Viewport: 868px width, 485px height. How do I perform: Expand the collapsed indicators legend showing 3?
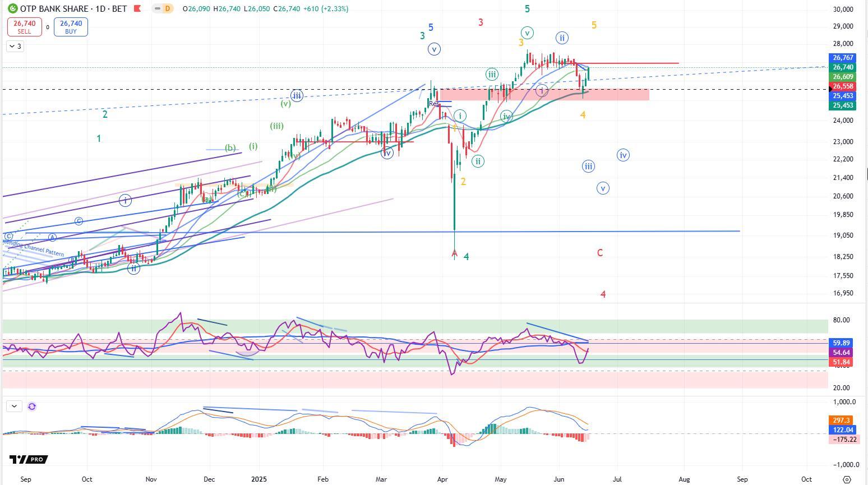[15, 47]
